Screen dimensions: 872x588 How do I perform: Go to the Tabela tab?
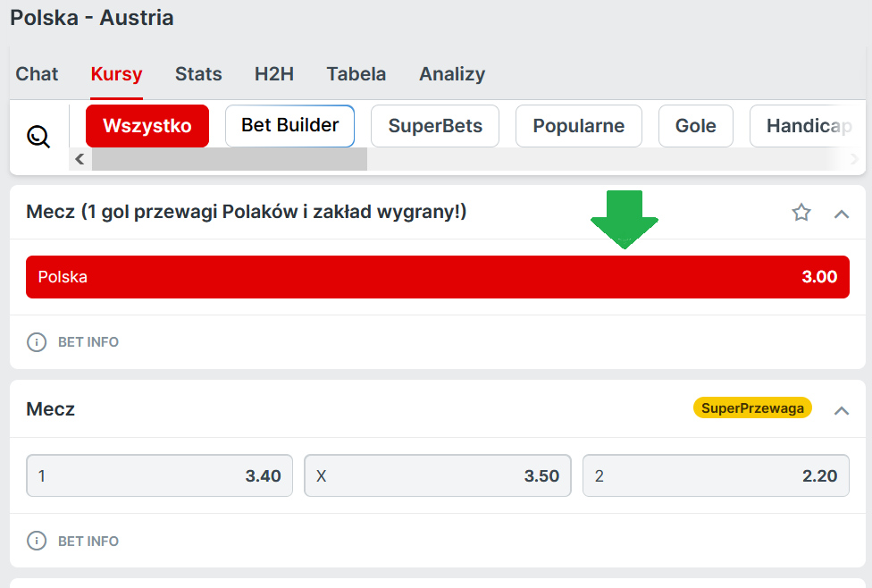(x=356, y=74)
